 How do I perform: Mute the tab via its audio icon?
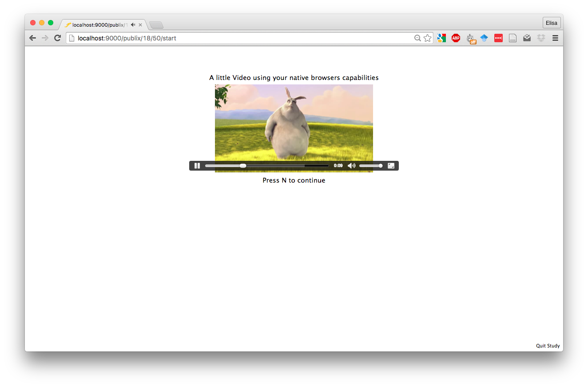pos(133,25)
